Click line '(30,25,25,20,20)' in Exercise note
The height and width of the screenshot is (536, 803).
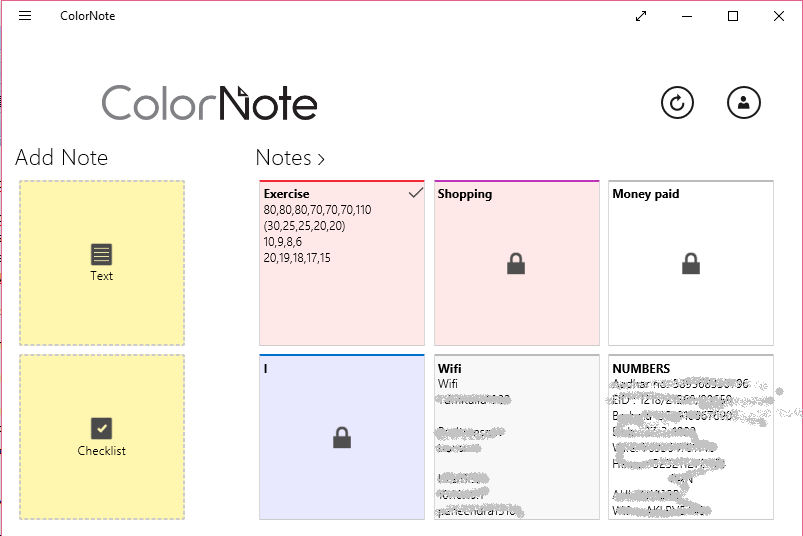pyautogui.click(x=304, y=226)
